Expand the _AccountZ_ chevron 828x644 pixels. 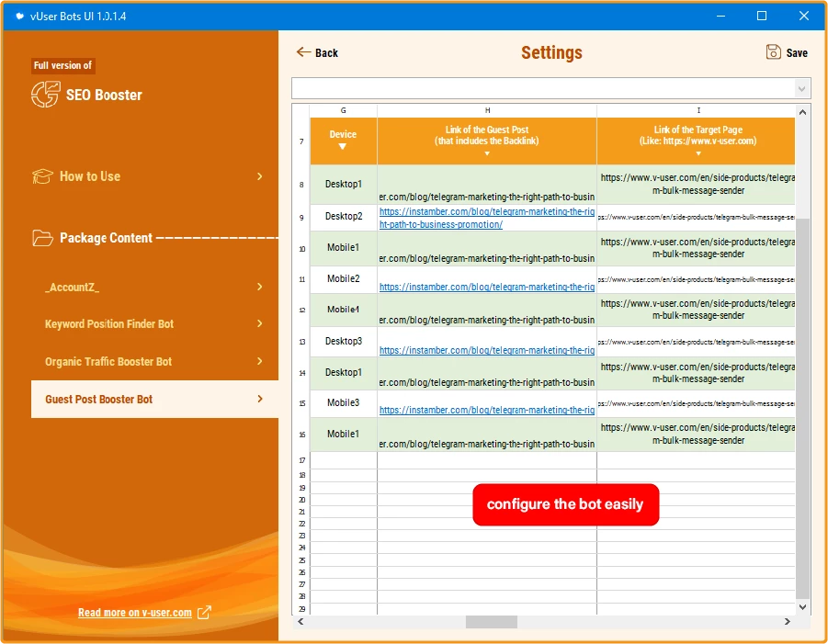259,287
